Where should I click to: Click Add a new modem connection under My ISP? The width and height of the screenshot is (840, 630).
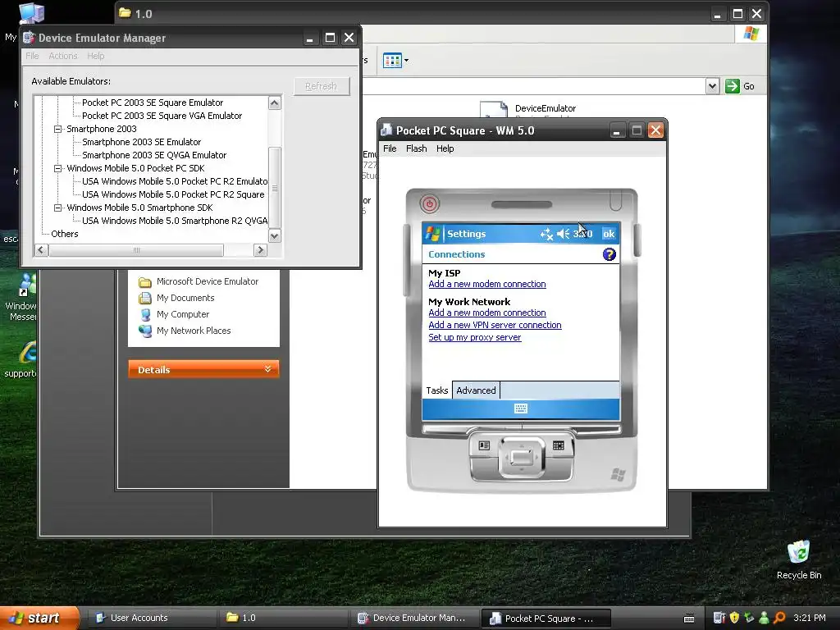pyautogui.click(x=487, y=284)
